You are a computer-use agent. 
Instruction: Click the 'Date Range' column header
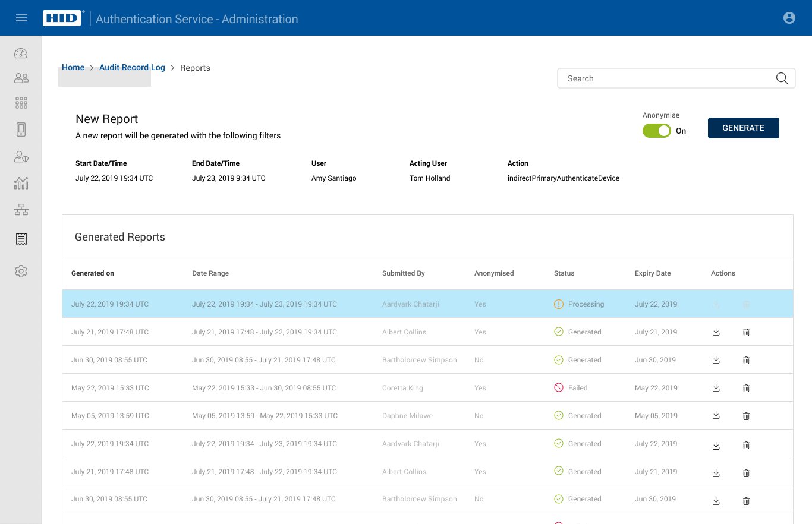click(210, 273)
